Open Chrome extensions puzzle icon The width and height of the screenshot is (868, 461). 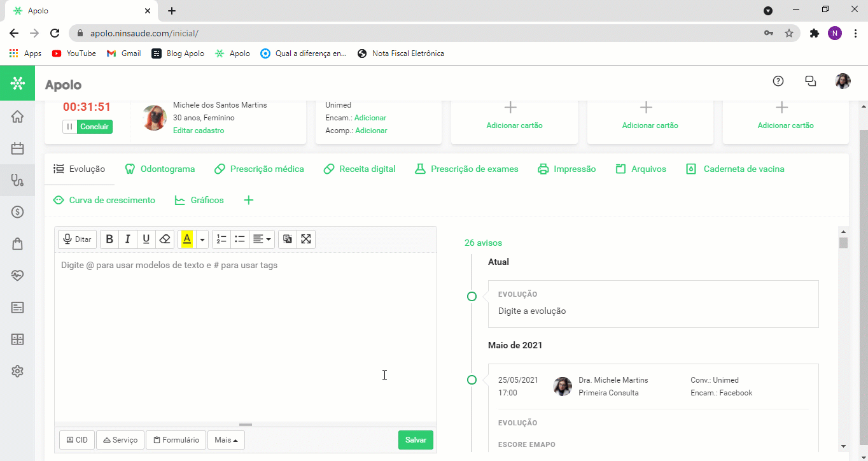click(x=814, y=33)
